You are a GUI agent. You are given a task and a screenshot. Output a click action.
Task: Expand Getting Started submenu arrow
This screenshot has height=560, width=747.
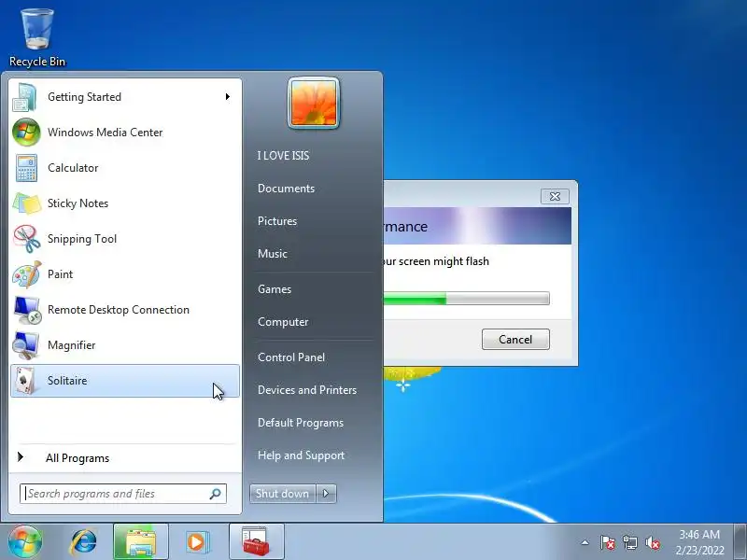pyautogui.click(x=228, y=97)
